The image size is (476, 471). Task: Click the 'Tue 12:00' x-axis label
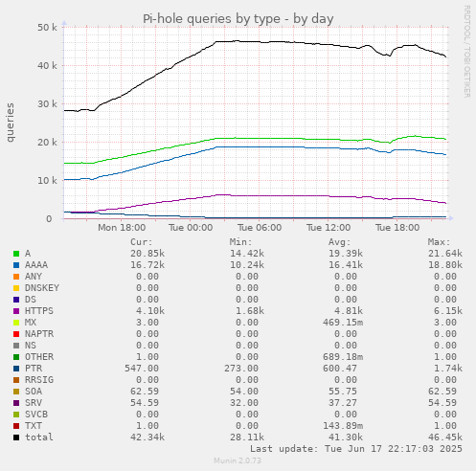[x=329, y=228]
